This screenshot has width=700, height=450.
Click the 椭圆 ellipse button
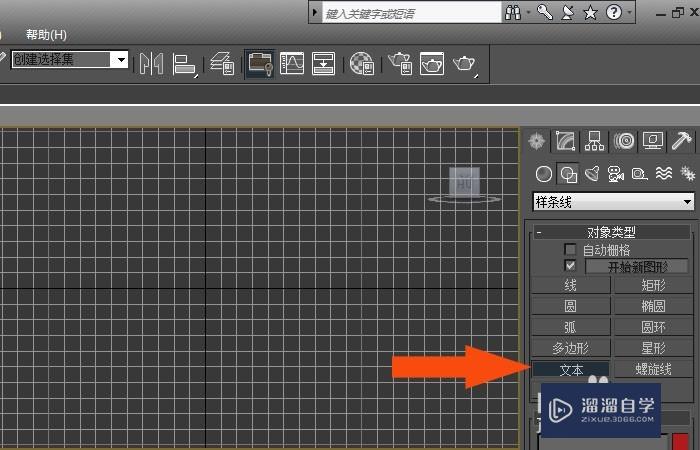(x=653, y=306)
